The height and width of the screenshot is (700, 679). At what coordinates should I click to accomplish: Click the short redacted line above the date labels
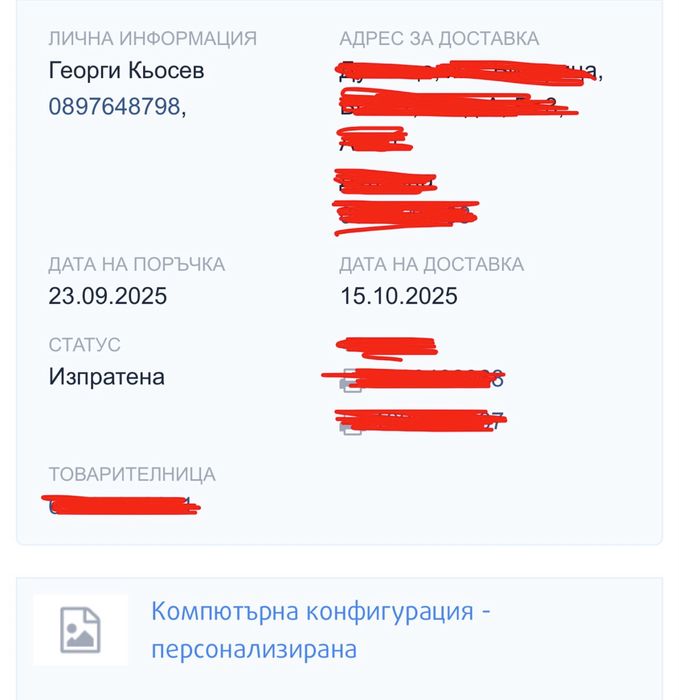[405, 214]
